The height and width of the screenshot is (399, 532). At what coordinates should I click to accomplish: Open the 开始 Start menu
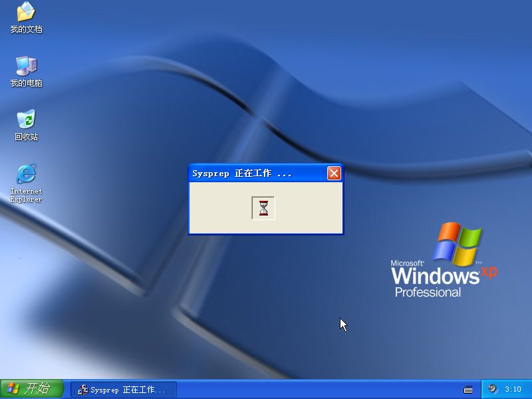(32, 389)
